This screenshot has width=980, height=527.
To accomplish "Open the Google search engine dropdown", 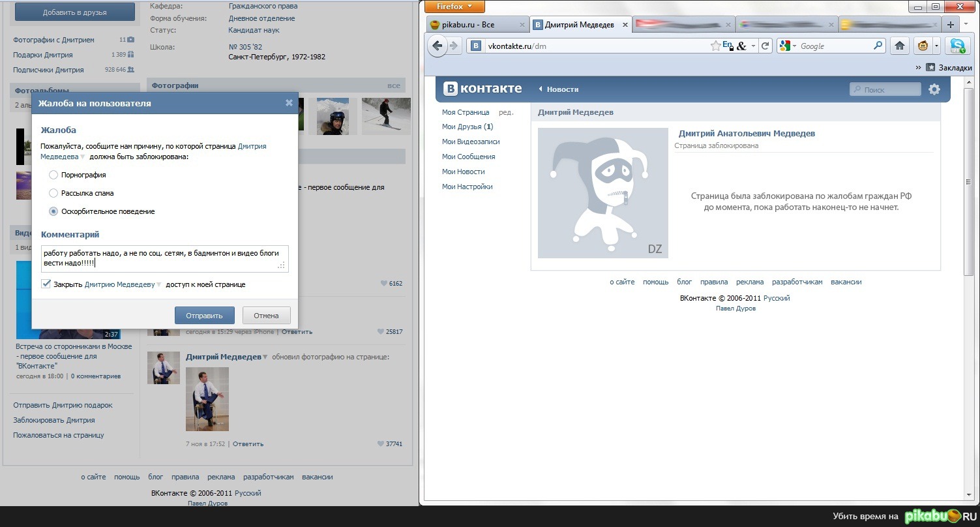I will tap(788, 46).
